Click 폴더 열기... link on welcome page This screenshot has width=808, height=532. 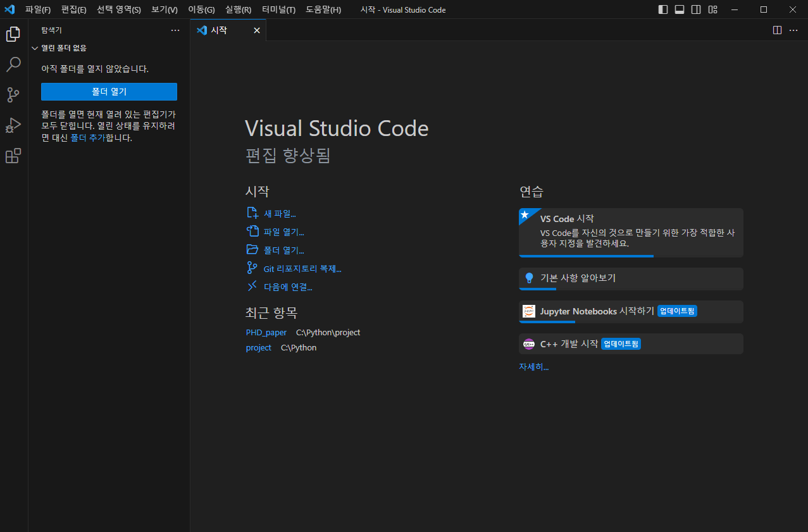[x=284, y=251]
